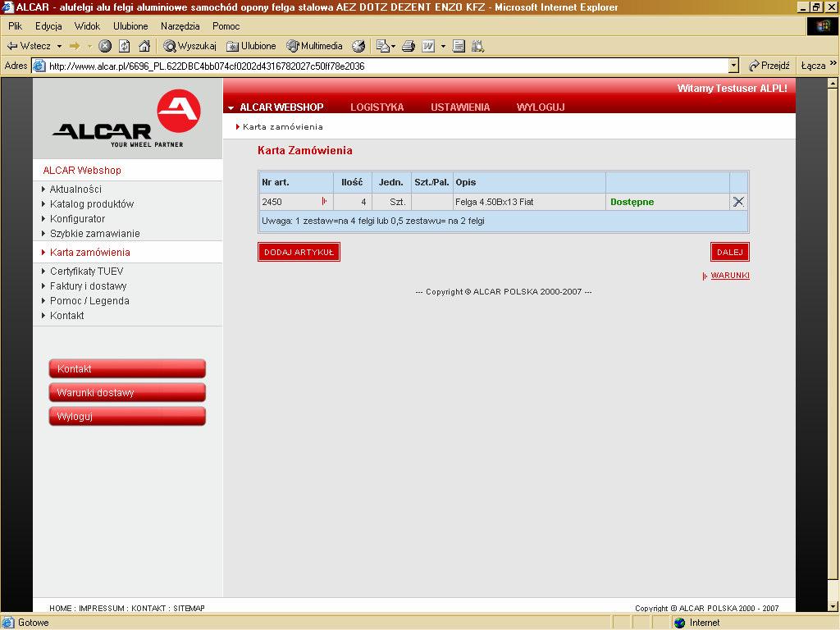Click the red Kontakt button
Image resolution: width=840 pixels, height=630 pixels.
(127, 368)
